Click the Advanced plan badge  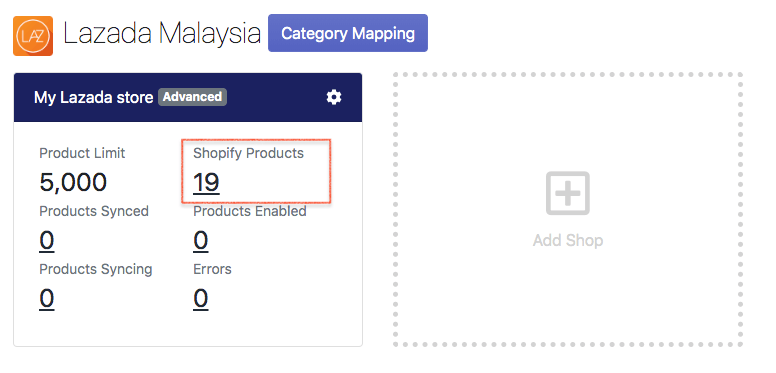pos(192,97)
